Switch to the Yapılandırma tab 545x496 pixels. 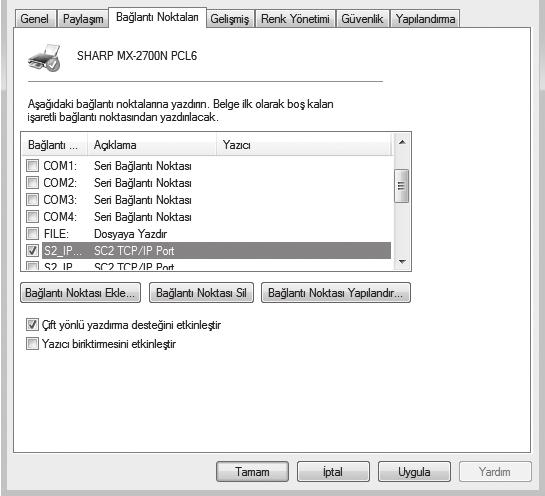point(425,19)
